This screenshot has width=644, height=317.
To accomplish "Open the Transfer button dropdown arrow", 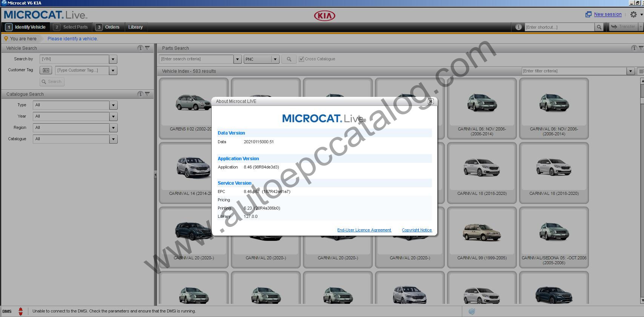I will (641, 27).
